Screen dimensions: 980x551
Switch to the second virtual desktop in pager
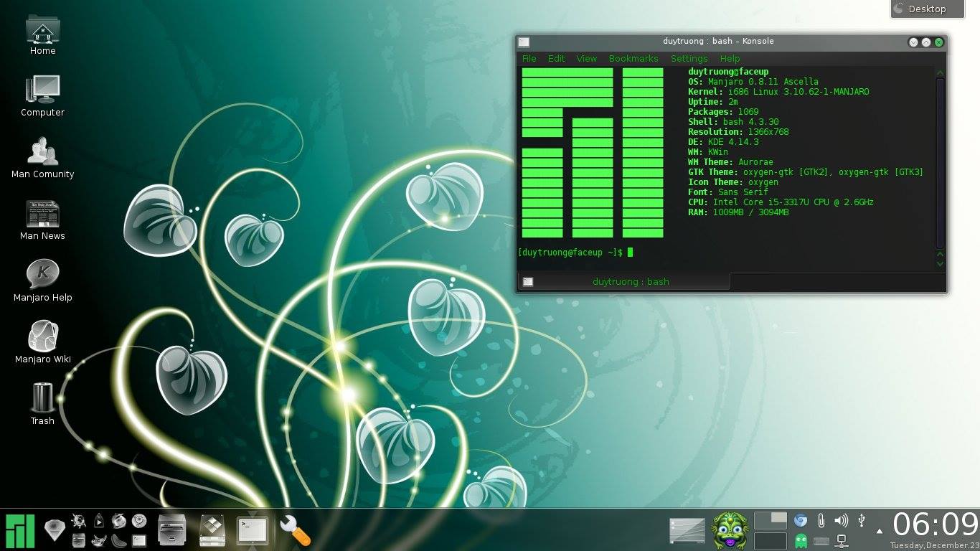tap(770, 541)
